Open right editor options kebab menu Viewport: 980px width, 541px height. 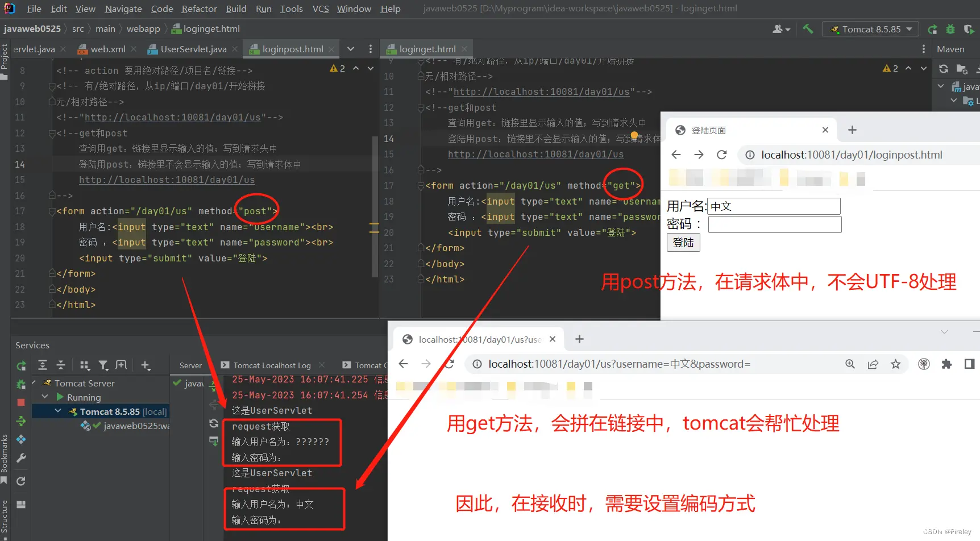[x=923, y=49]
